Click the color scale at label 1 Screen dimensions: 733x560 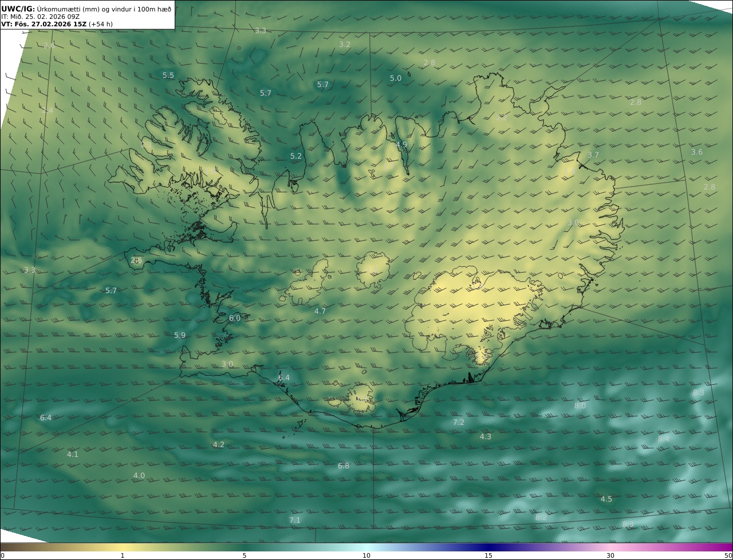123,555
